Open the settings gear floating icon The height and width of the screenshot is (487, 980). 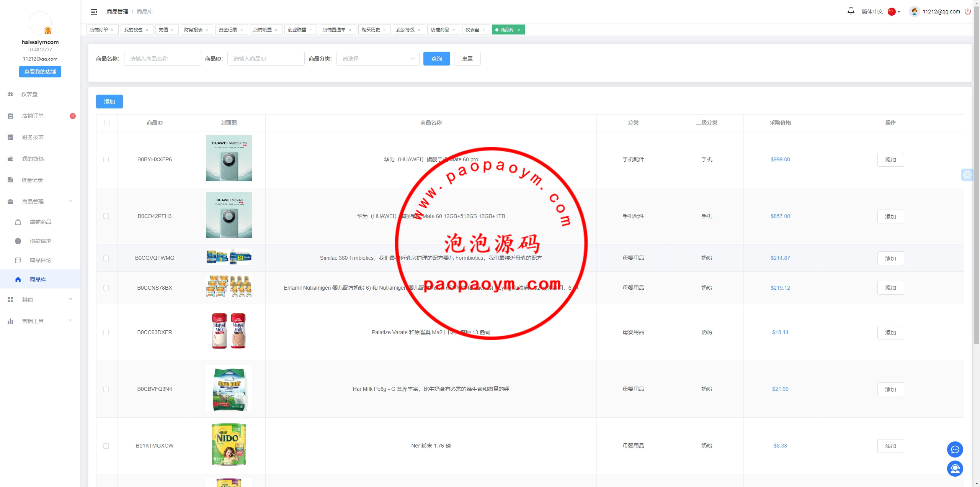[x=967, y=175]
